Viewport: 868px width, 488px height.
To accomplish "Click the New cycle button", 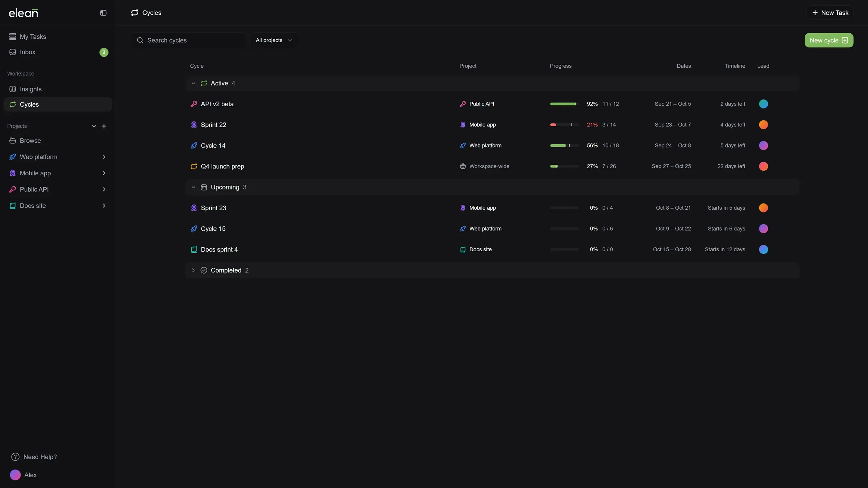I will (x=829, y=40).
